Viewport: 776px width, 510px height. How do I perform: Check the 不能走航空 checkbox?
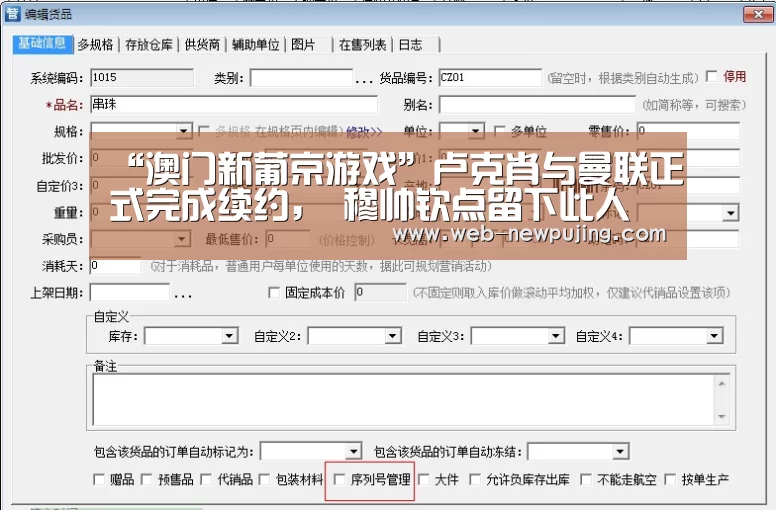tap(586, 479)
